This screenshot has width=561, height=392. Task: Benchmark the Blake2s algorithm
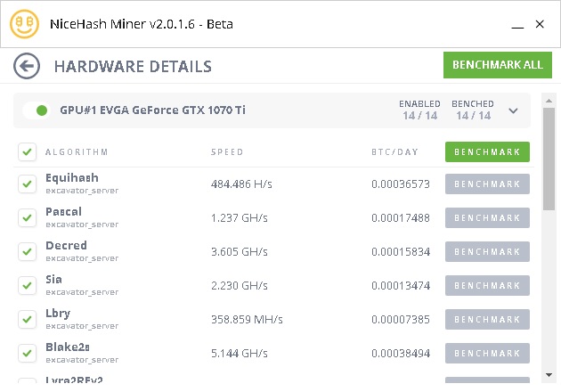[487, 354]
